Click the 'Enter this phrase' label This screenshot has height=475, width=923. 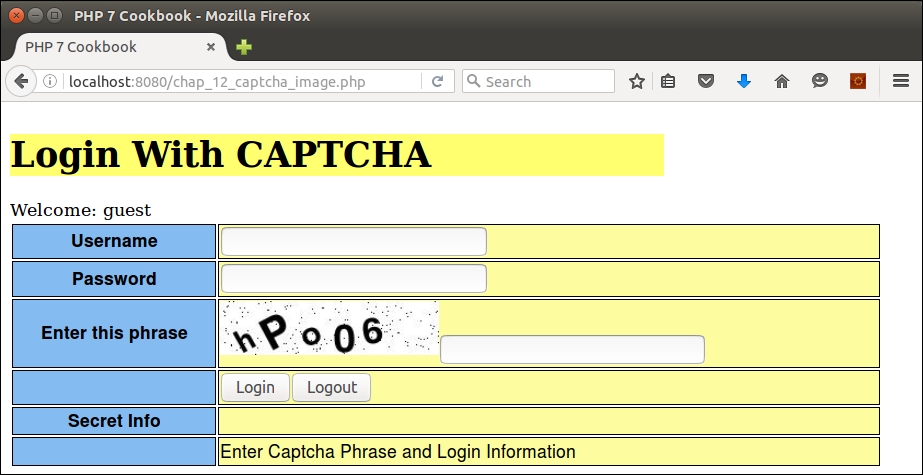click(x=114, y=333)
